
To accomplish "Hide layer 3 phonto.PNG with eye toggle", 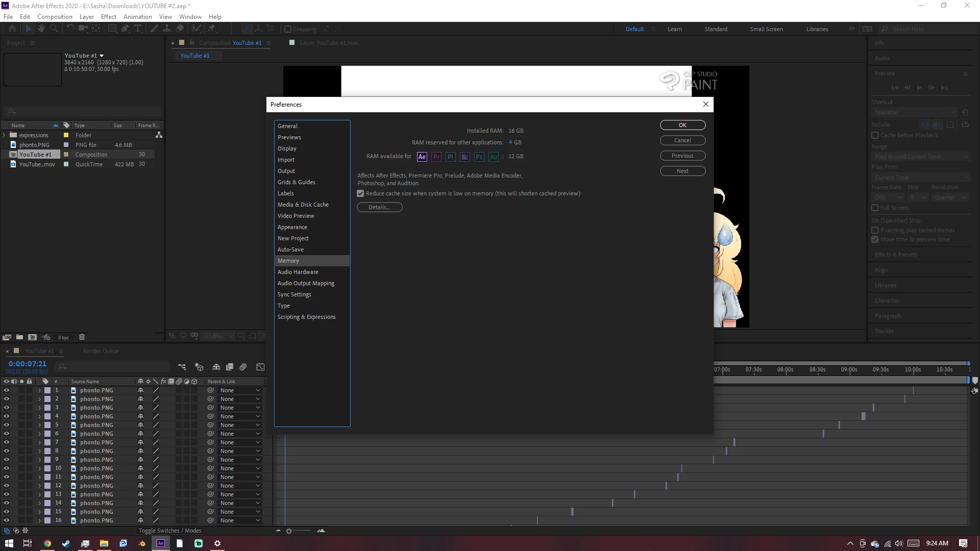I will coord(7,408).
